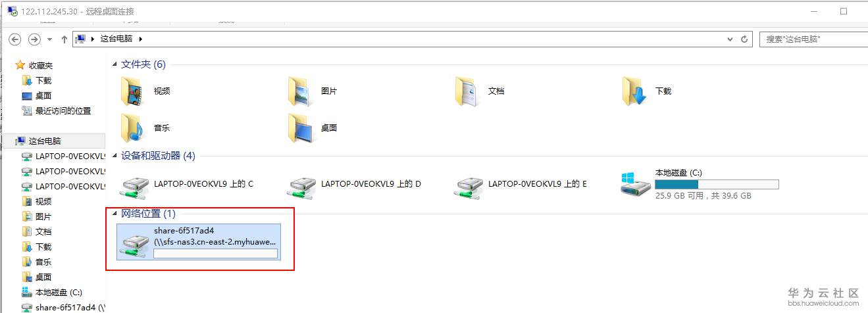Screen dimensions: 868x313
Task: Open the 视频 folder icon
Action: click(132, 91)
